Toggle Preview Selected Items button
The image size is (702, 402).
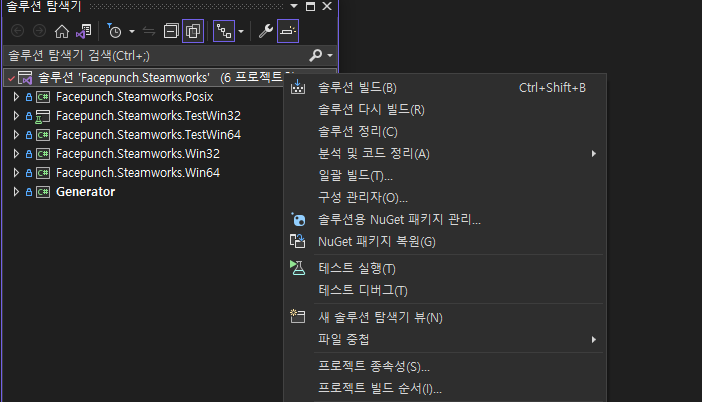[288, 31]
